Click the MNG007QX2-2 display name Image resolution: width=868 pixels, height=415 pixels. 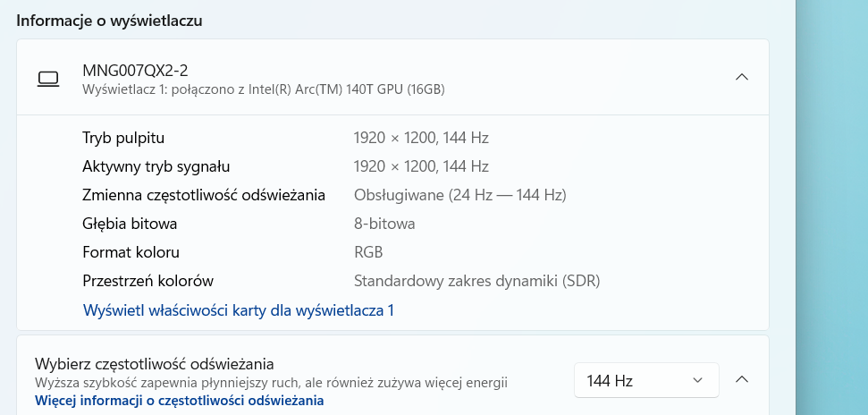point(135,70)
